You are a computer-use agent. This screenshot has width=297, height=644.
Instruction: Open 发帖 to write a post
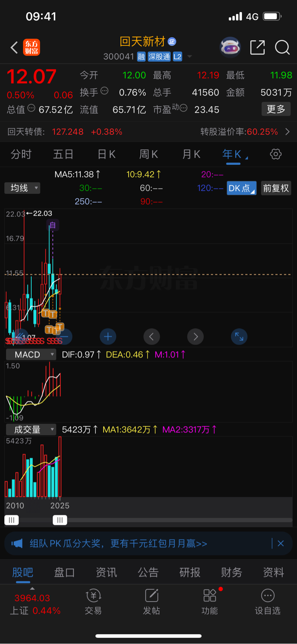152,602
